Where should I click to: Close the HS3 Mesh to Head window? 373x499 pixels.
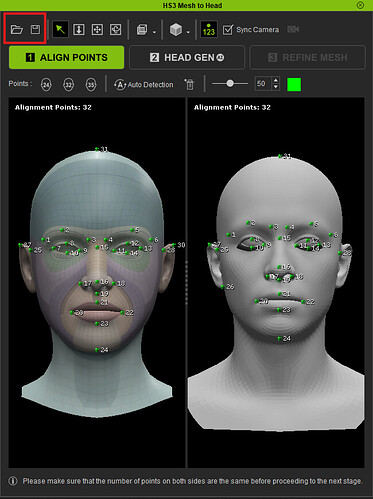click(x=360, y=5)
